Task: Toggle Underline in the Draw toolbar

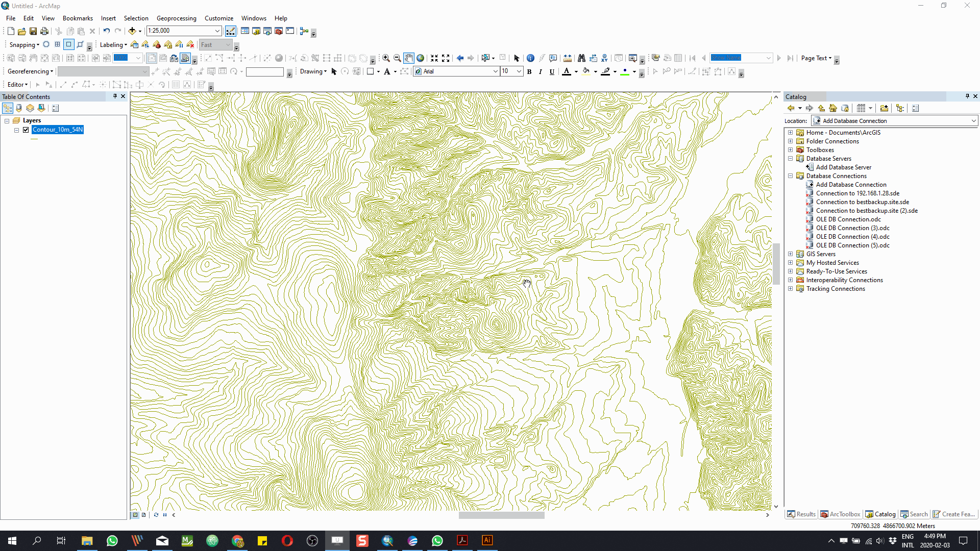Action: click(551, 71)
